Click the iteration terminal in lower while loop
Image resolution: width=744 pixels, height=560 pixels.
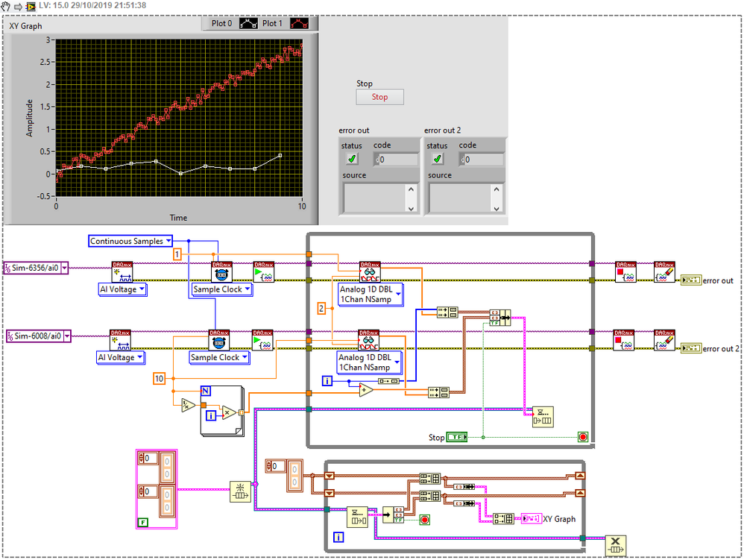click(338, 537)
